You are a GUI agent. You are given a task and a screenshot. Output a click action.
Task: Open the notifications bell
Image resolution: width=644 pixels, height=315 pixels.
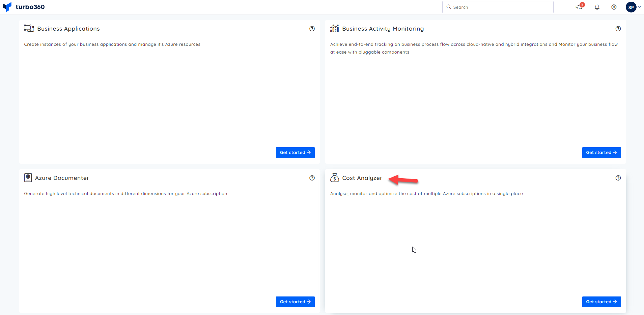tap(597, 7)
